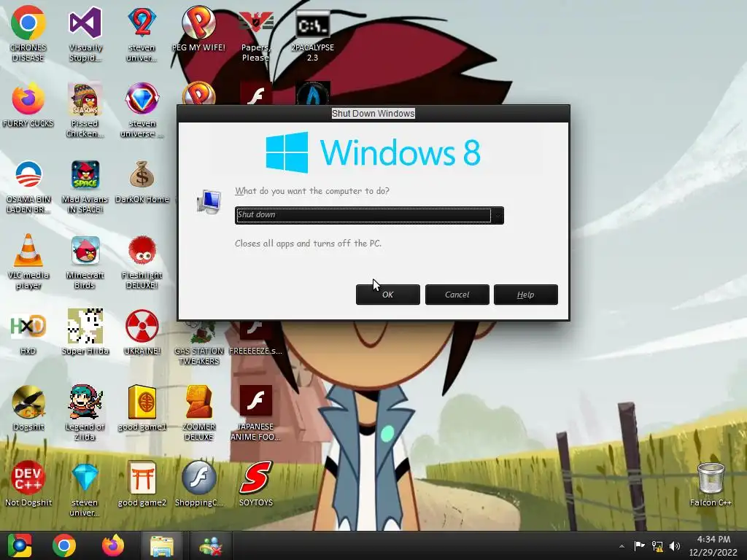Select Not Dogshit DEV C++ icon
This screenshot has height=560, width=747.
(28, 483)
